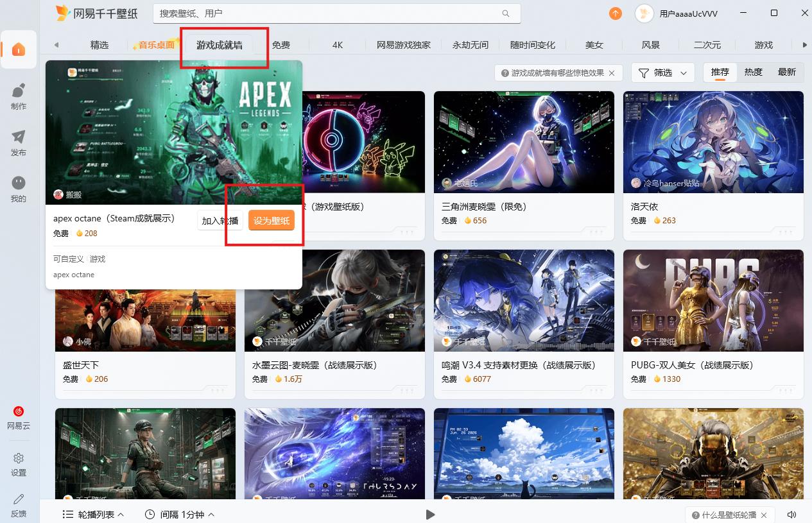This screenshot has height=523, width=812.
Task: Click the 游戏 tag in popup
Action: coord(98,259)
